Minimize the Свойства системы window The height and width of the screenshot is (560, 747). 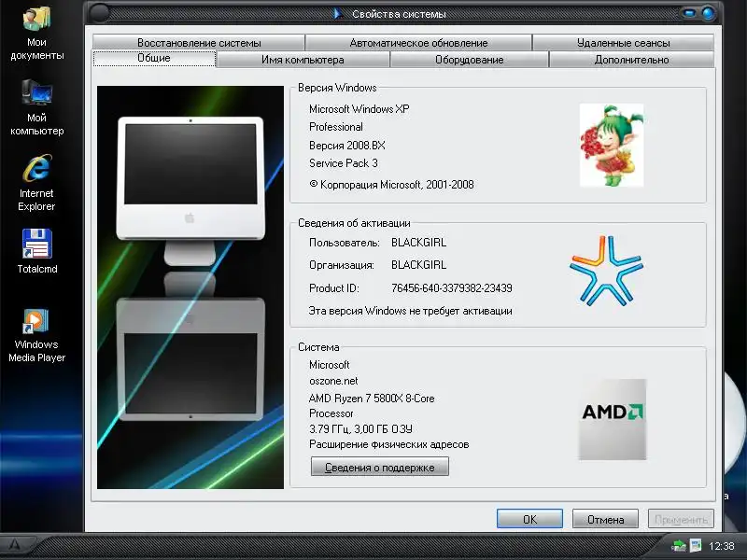point(689,13)
